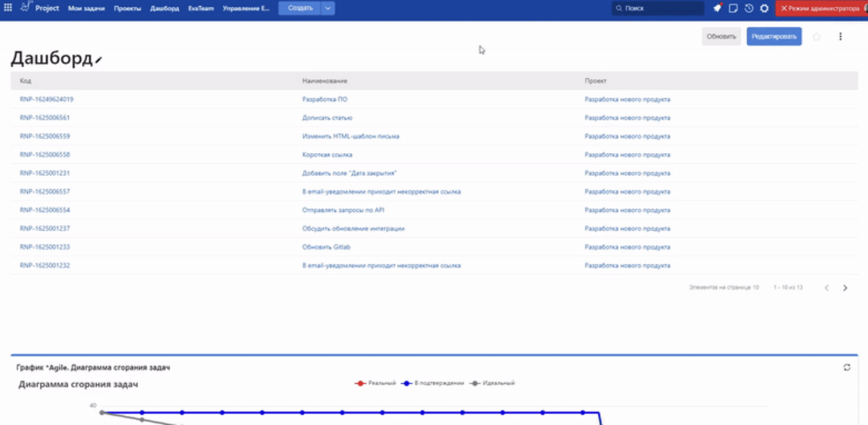Click the Project logo icon

point(25,7)
